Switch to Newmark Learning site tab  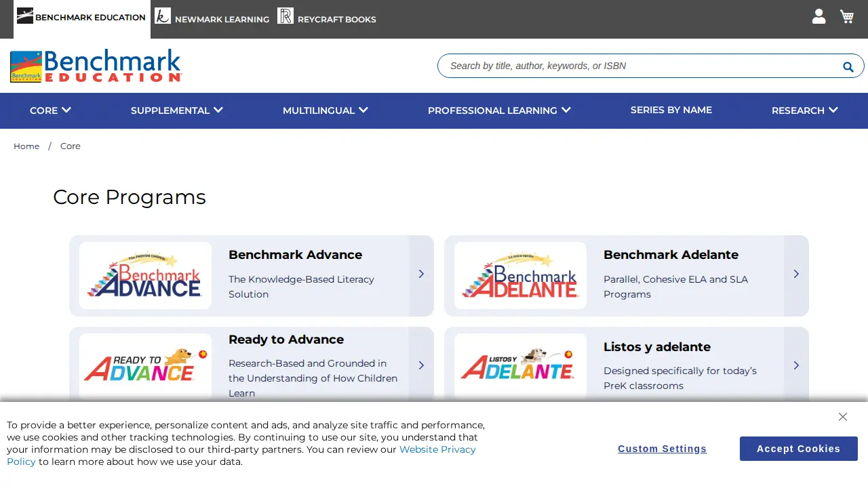(212, 19)
